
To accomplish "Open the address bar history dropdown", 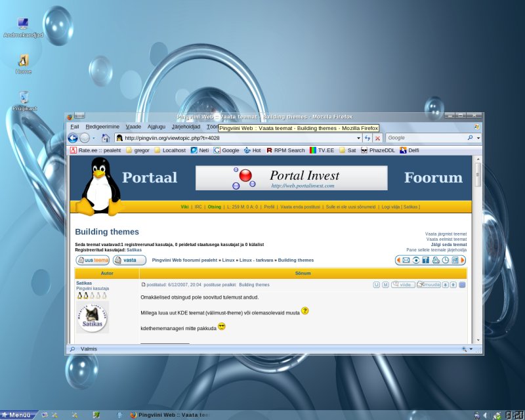I will (x=358, y=138).
